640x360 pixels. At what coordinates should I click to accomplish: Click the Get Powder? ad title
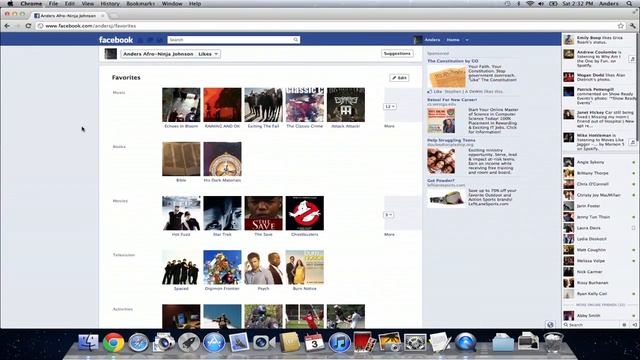(441, 180)
